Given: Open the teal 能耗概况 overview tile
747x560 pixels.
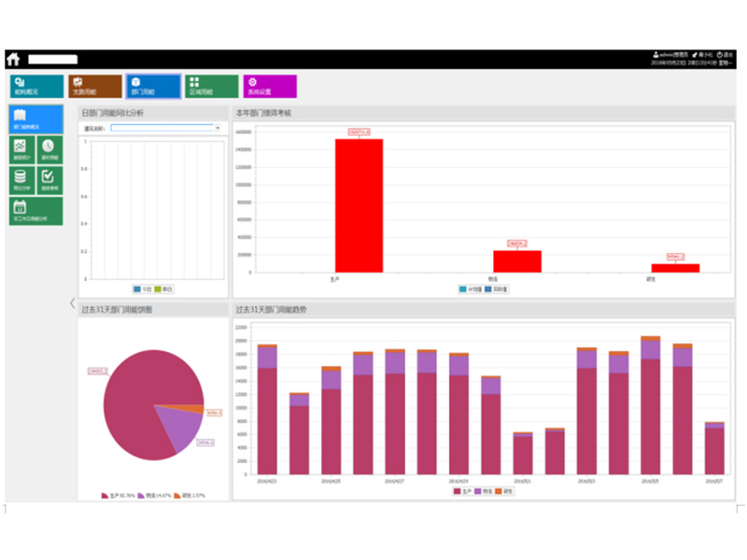Looking at the screenshot, I should click(x=36, y=86).
